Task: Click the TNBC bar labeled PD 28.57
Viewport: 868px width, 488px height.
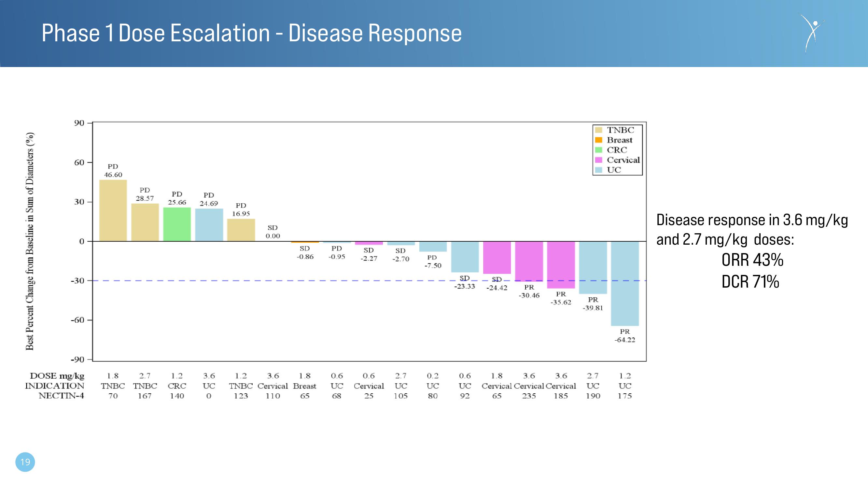Action: point(145,222)
